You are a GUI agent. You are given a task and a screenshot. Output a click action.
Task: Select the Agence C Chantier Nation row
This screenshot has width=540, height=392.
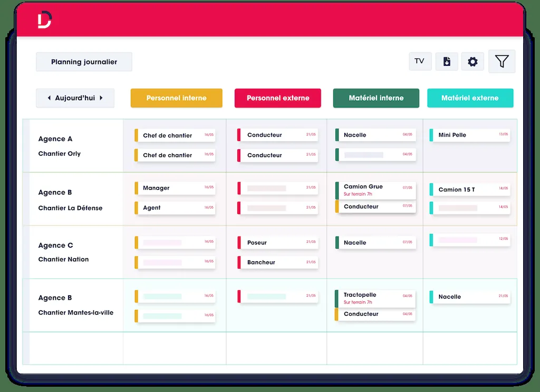click(x=73, y=252)
